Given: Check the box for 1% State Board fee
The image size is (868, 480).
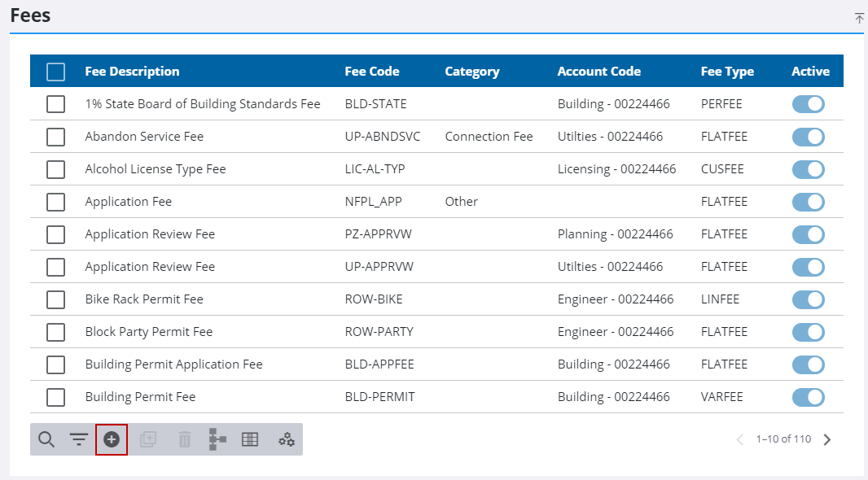Looking at the screenshot, I should 55,104.
